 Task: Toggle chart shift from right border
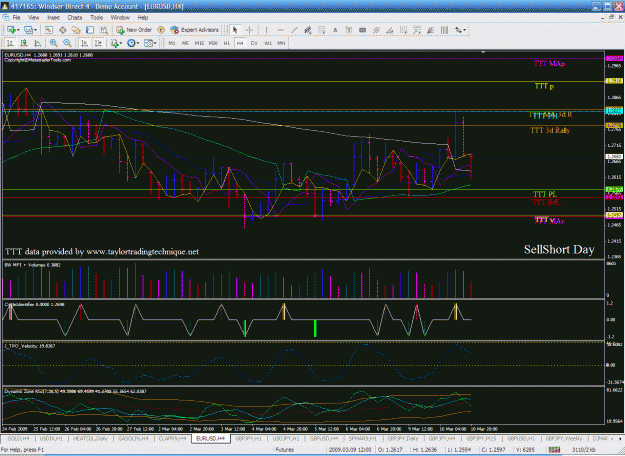click(98, 43)
